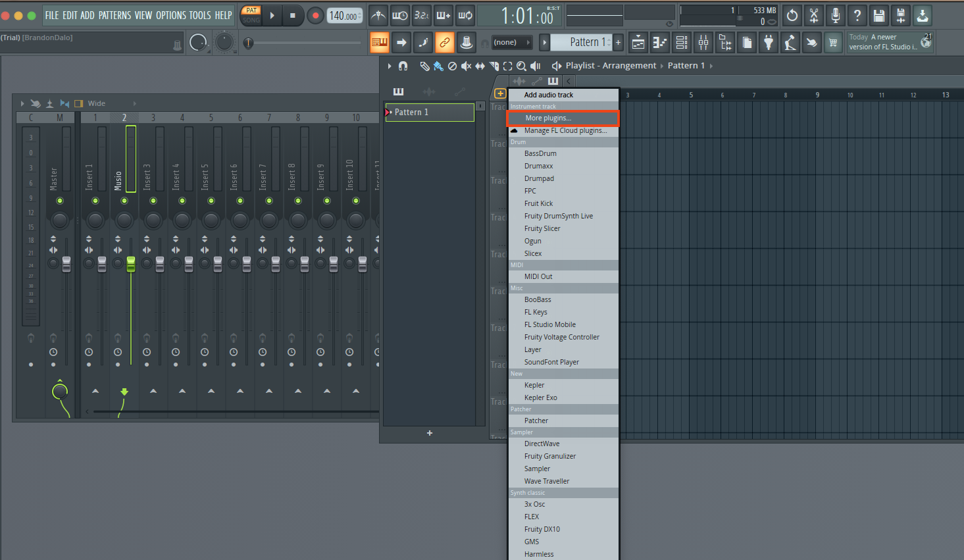Collapse the playlist picker panel chevron
Screen dimensions: 964x560
pos(568,81)
